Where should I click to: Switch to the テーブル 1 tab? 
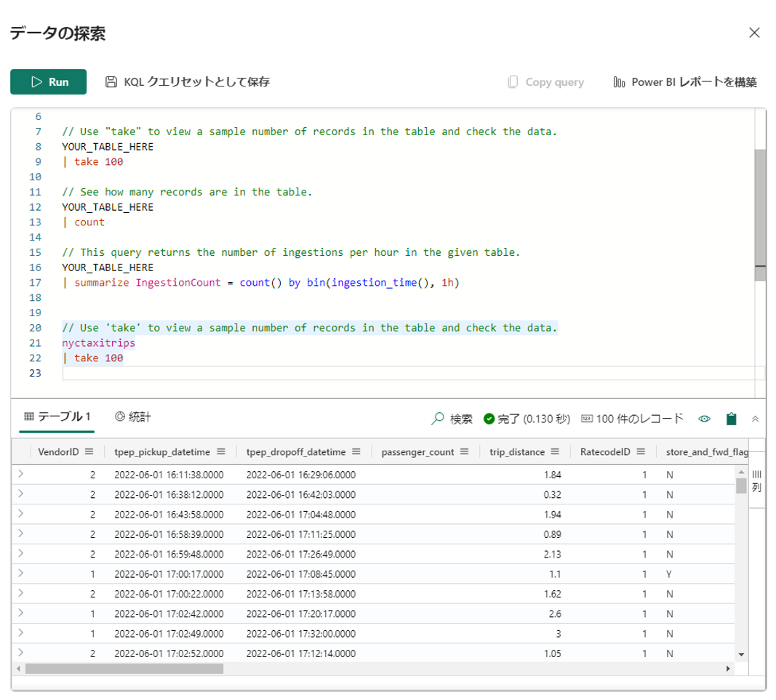(x=57, y=417)
